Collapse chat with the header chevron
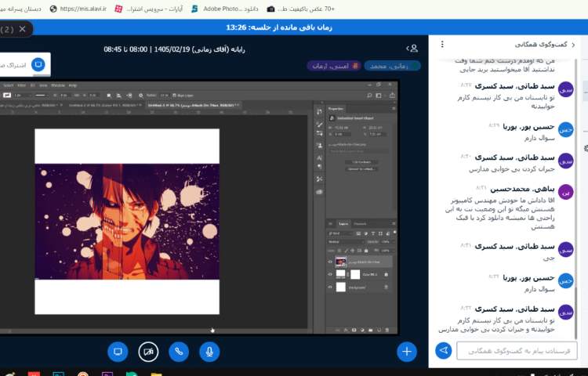Screen dimensions: 588x376 573,45
